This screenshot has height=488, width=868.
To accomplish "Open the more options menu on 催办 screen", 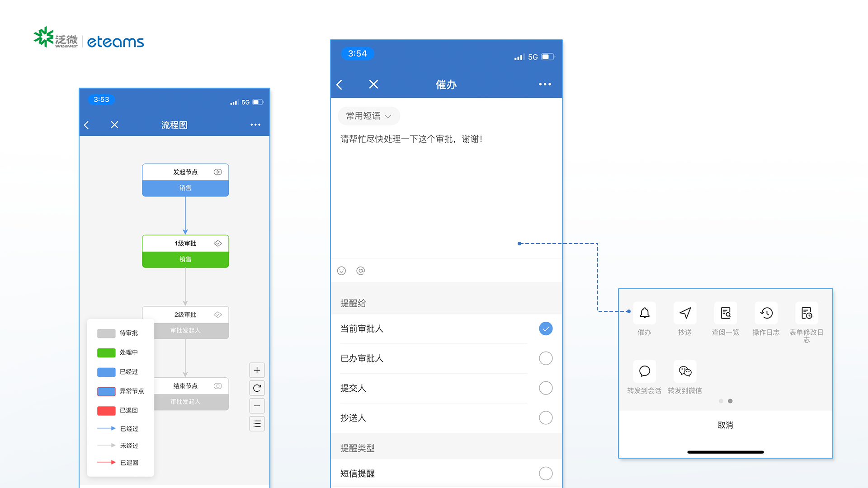I will pyautogui.click(x=545, y=84).
